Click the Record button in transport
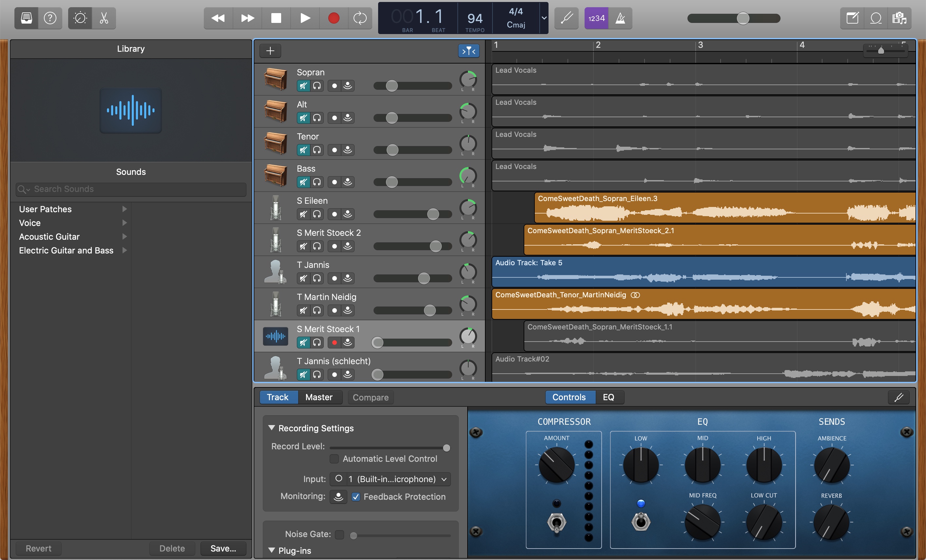Screen dimensions: 926x560 [333, 18]
